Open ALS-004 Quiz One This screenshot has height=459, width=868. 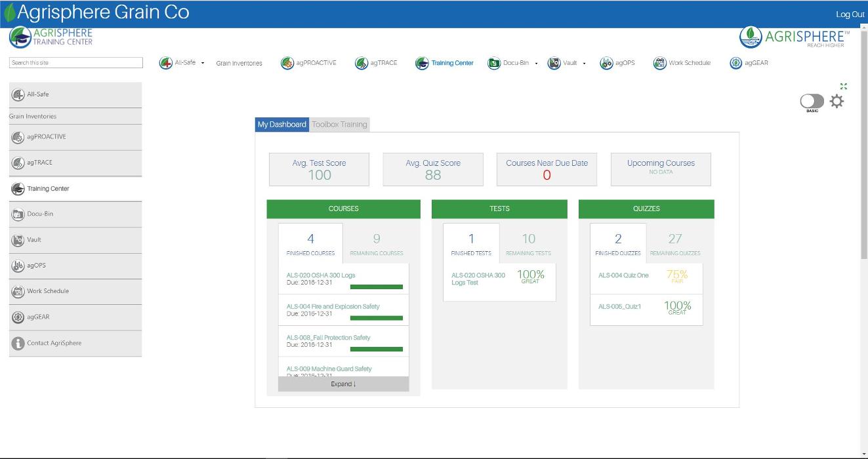pos(623,275)
